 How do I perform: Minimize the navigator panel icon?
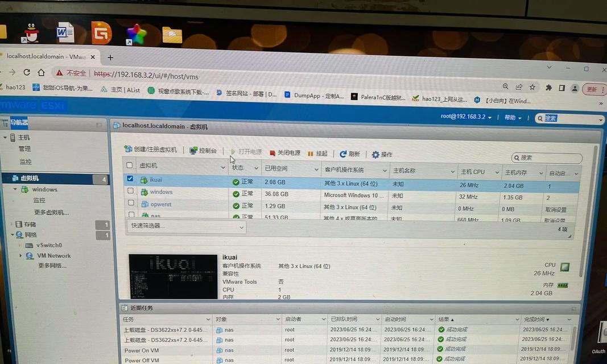coord(99,125)
